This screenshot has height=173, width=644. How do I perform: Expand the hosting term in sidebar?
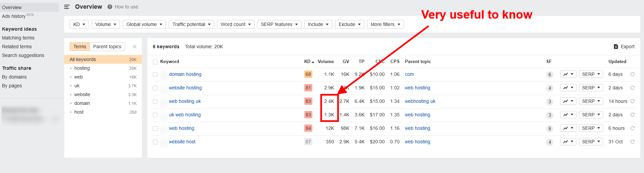pos(71,68)
